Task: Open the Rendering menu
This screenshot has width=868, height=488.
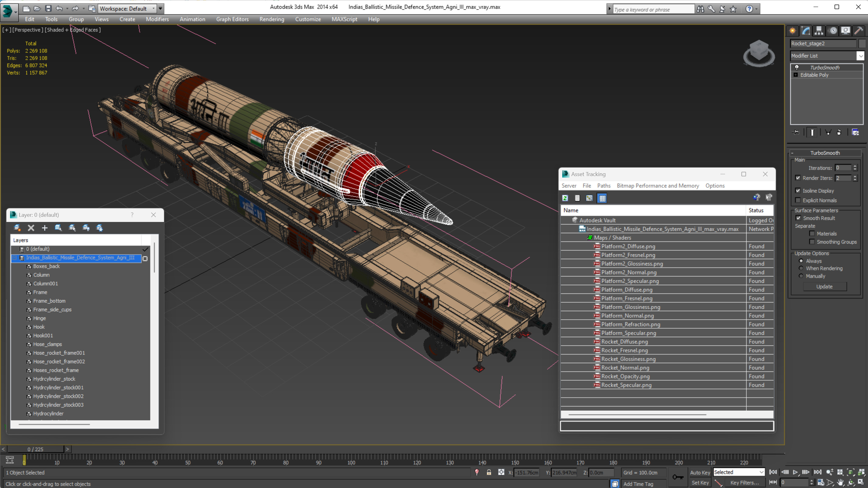Action: (x=272, y=19)
